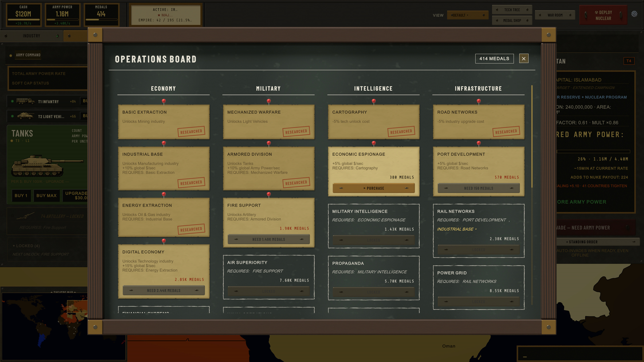
Task: Select the locked Military Intelligence card
Action: pos(374,226)
